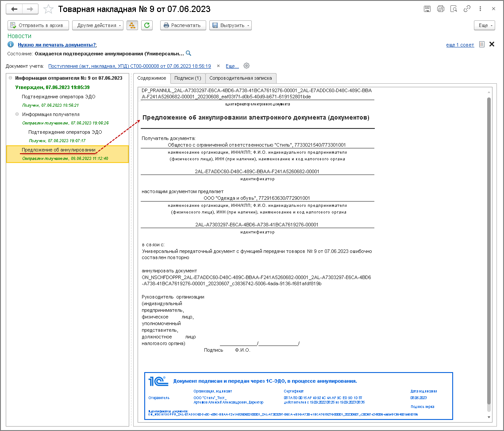Click recipient line Общество ... "Стиль"
This screenshot has width=504, height=431.
point(257,145)
